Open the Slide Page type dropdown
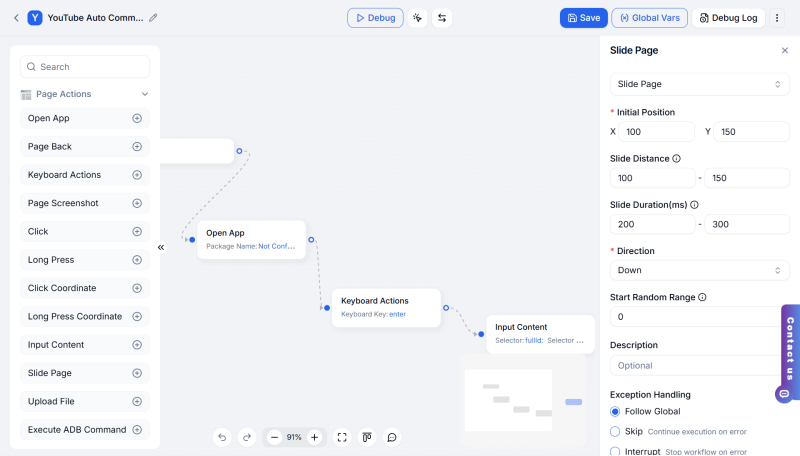 [x=699, y=84]
